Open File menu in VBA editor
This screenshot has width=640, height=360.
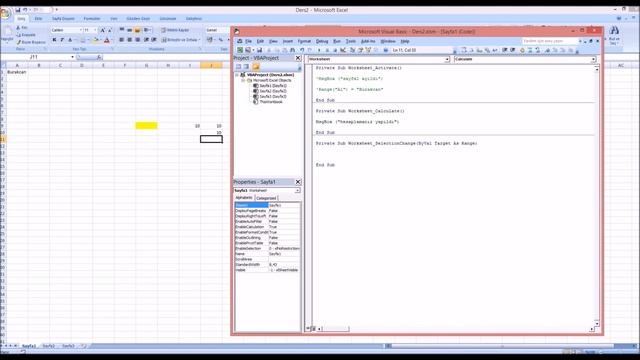pyautogui.click(x=248, y=41)
